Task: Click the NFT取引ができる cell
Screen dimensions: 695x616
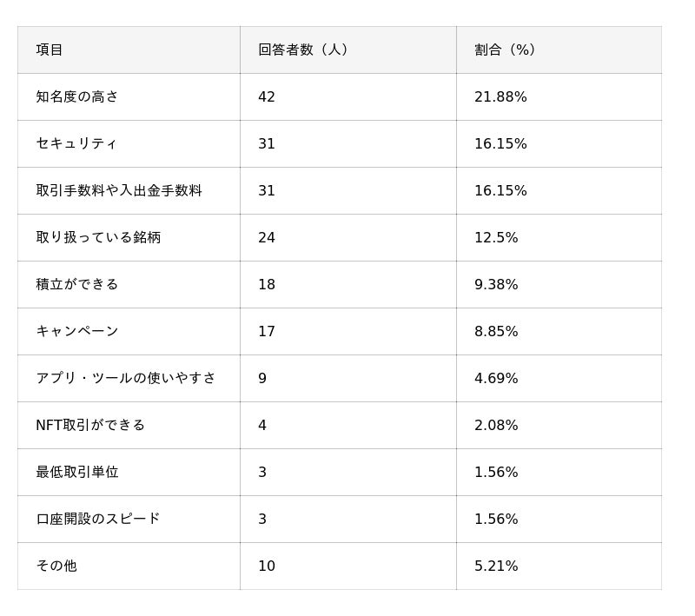Action: click(90, 425)
